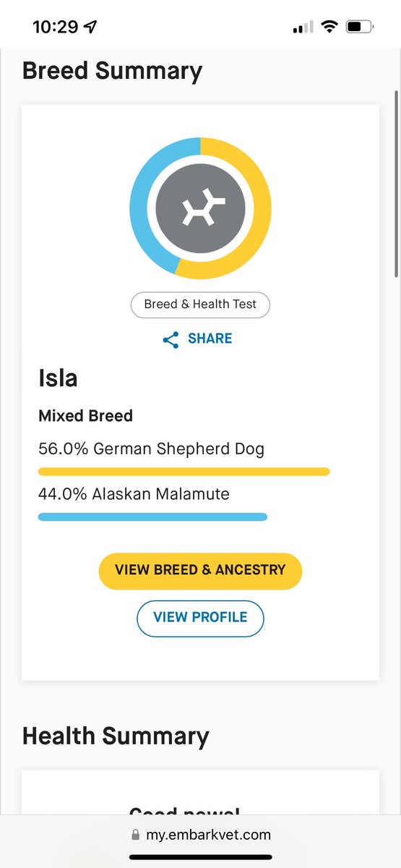Tap the status bar clock showing 10:29
This screenshot has height=868, width=401.
coord(55,27)
